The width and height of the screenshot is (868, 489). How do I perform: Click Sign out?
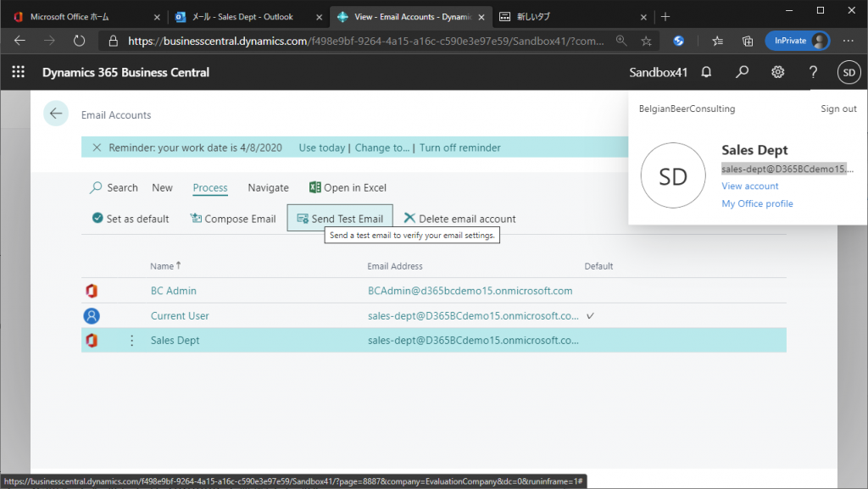tap(838, 108)
